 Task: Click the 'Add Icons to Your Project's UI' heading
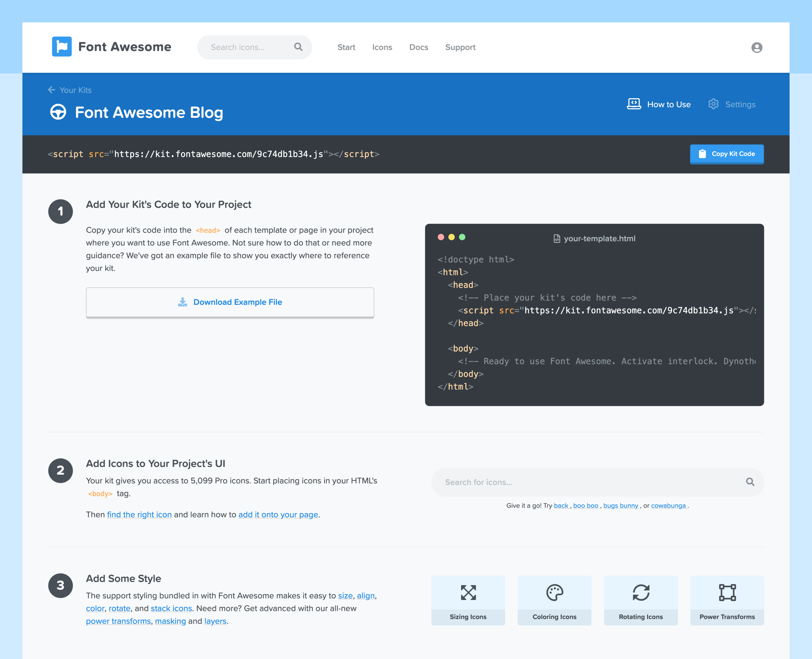point(156,464)
